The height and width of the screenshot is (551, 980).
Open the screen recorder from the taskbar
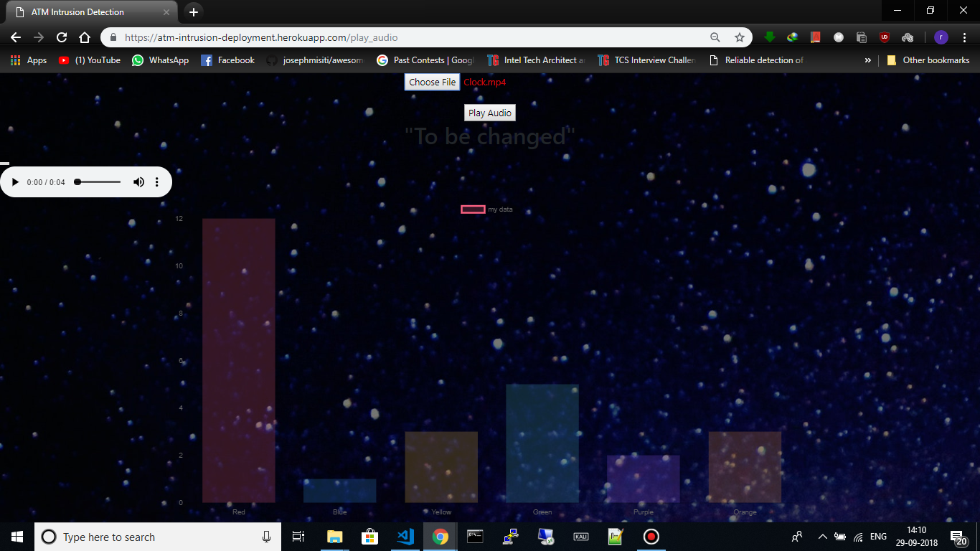(650, 536)
